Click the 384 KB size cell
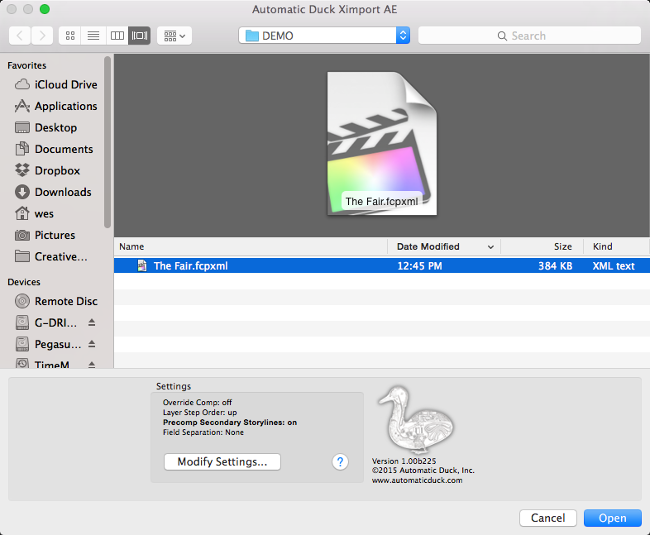Image resolution: width=650 pixels, height=535 pixels. [555, 266]
